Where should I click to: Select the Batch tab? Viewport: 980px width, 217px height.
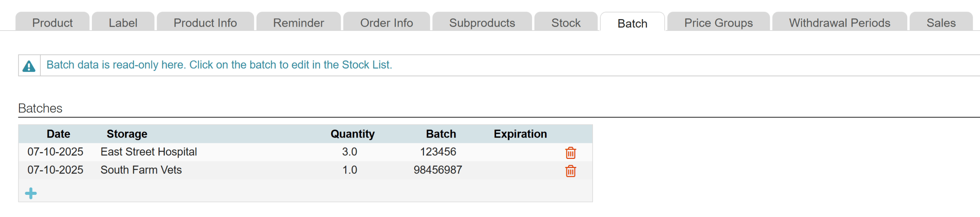click(x=632, y=23)
